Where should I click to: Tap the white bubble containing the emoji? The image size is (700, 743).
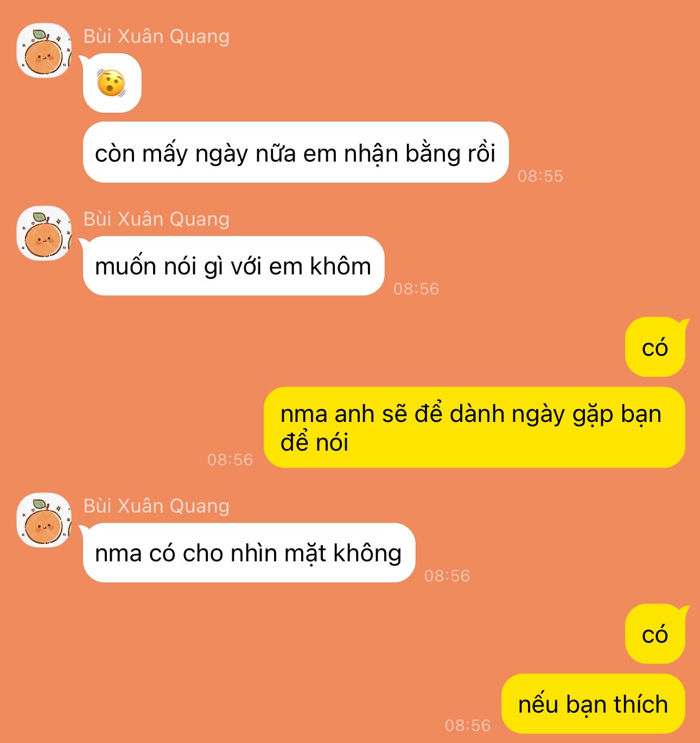[112, 83]
